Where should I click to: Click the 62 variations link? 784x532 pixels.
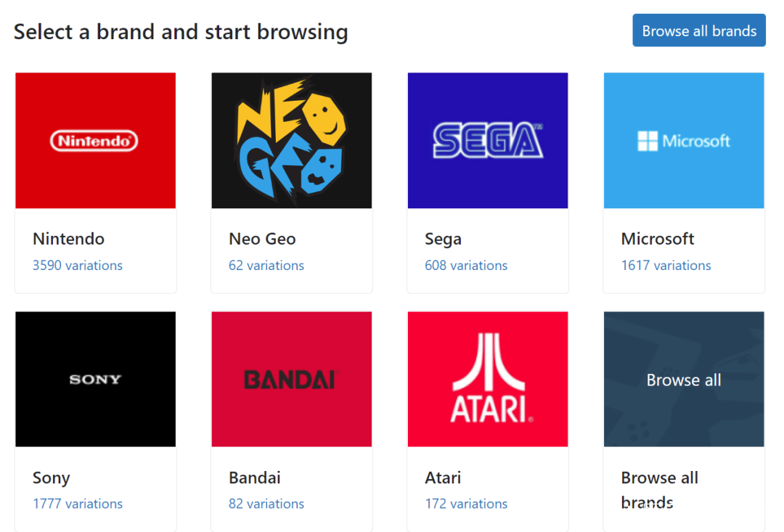tap(266, 266)
